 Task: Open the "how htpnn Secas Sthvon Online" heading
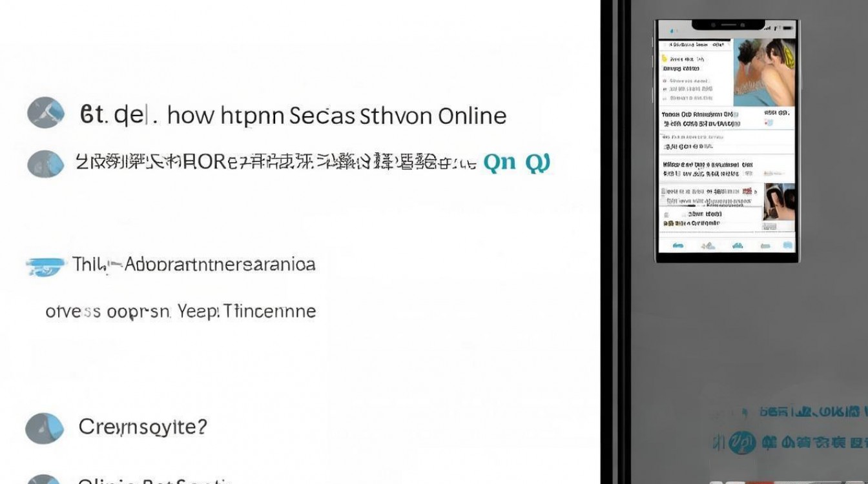293,116
